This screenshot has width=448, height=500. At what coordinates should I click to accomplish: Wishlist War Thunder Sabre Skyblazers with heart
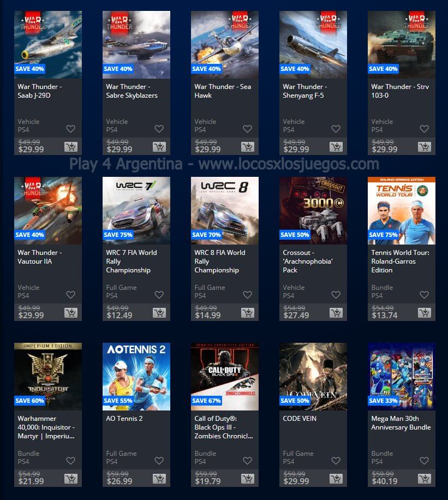point(159,129)
